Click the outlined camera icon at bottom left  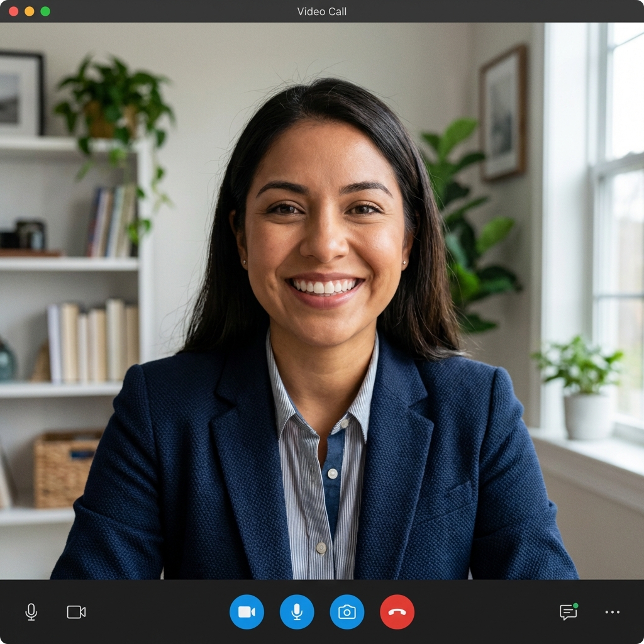pyautogui.click(x=76, y=612)
